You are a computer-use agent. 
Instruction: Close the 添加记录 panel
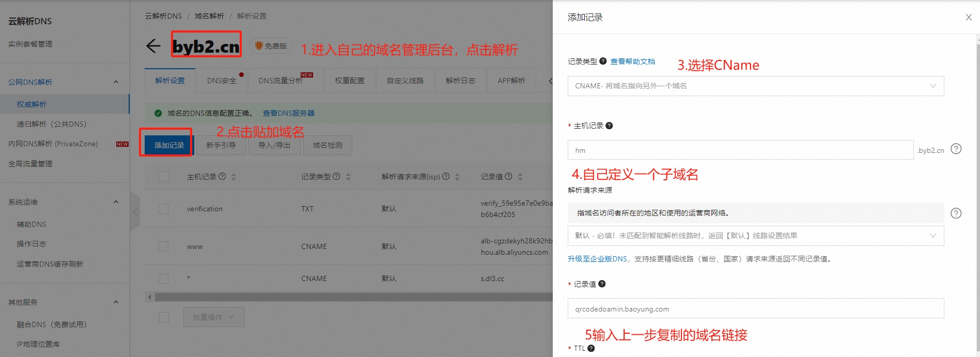pyautogui.click(x=969, y=18)
